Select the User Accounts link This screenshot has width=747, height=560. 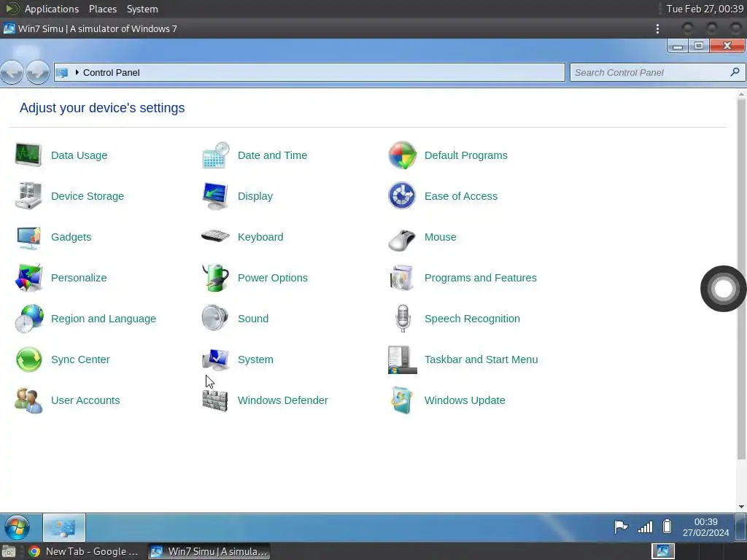tap(85, 401)
